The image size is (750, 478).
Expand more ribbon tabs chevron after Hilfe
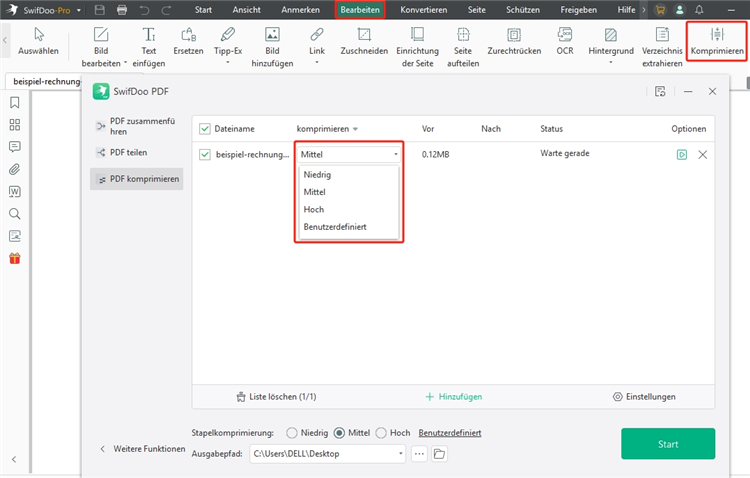[x=644, y=10]
